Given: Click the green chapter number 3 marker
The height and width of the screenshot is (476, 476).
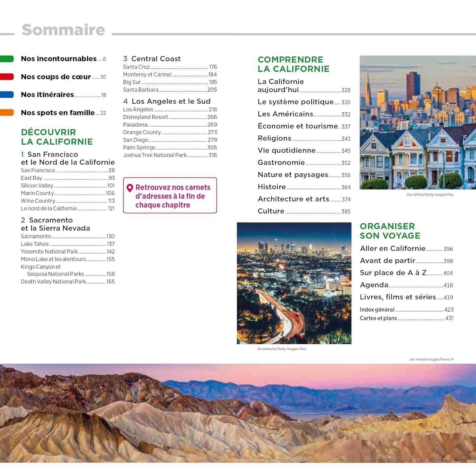Looking at the screenshot, I should click(x=125, y=58).
